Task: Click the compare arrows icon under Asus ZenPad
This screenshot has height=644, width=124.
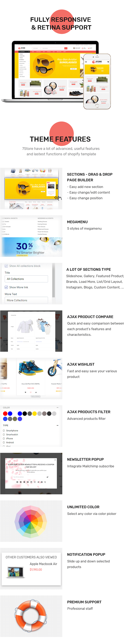Action: click(36, 392)
